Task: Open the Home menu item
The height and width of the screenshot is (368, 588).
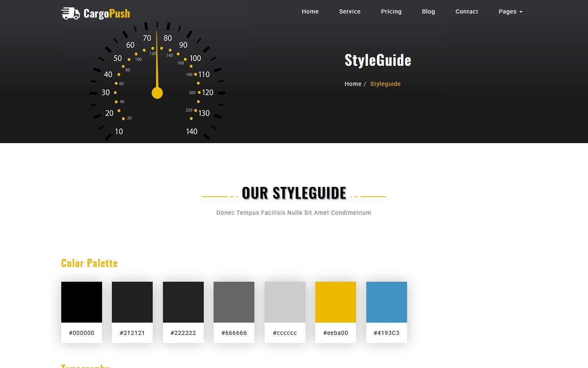Action: point(310,11)
